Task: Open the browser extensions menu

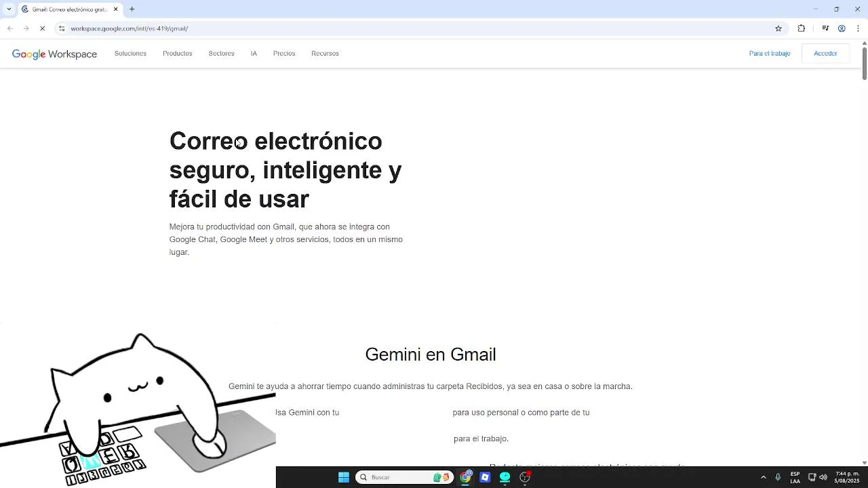Action: coord(802,28)
